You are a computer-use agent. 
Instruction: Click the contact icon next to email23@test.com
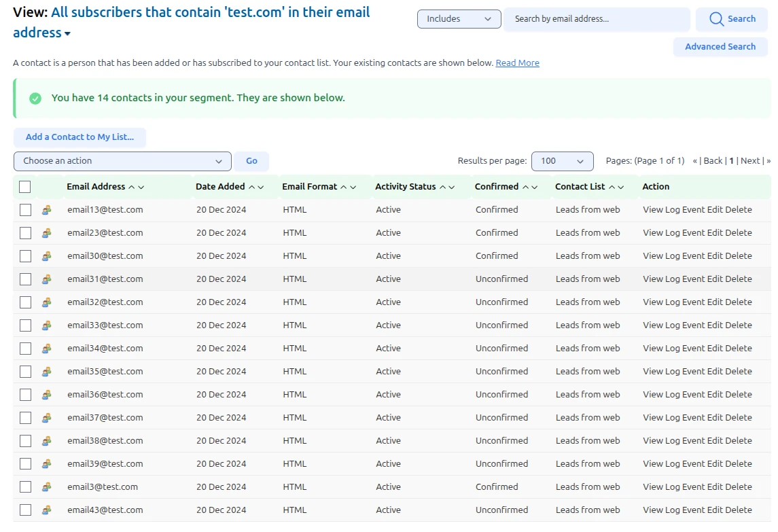pos(47,233)
